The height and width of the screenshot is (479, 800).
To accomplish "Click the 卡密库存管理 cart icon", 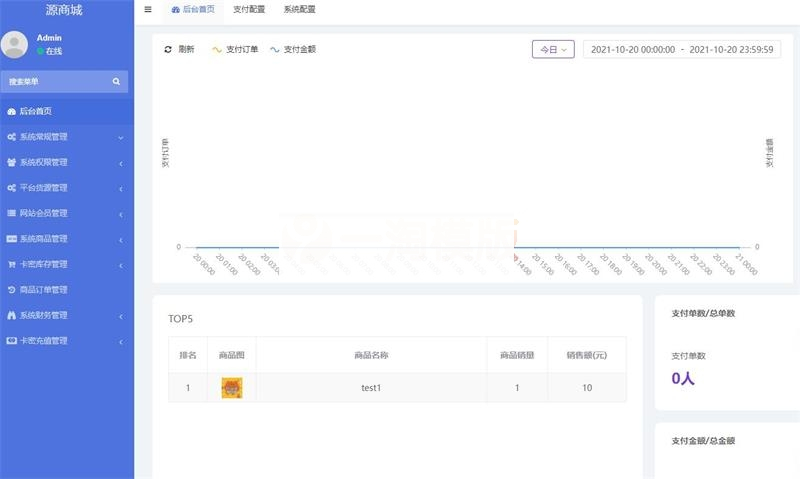I will point(12,264).
